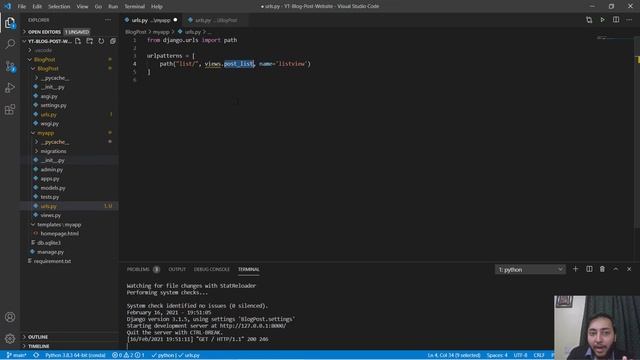Open the terminal selector dropdown '1: python'
The width and height of the screenshot is (640, 360).
coord(530,269)
